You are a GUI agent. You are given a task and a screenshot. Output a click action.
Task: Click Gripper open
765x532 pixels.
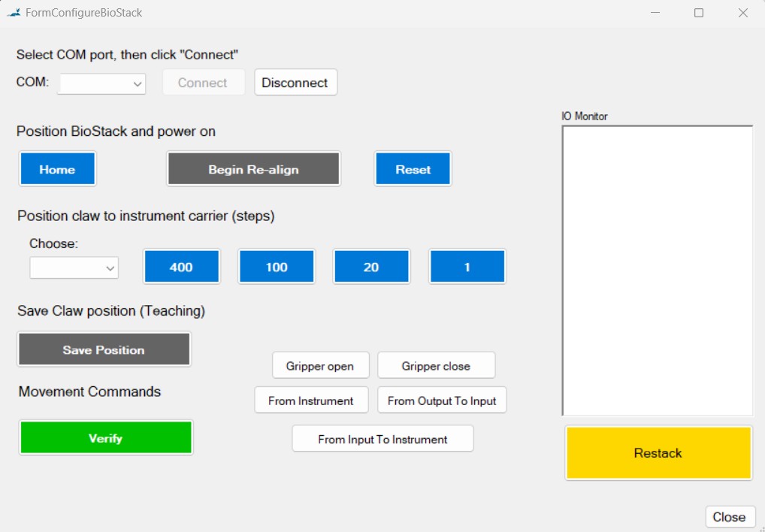click(321, 365)
